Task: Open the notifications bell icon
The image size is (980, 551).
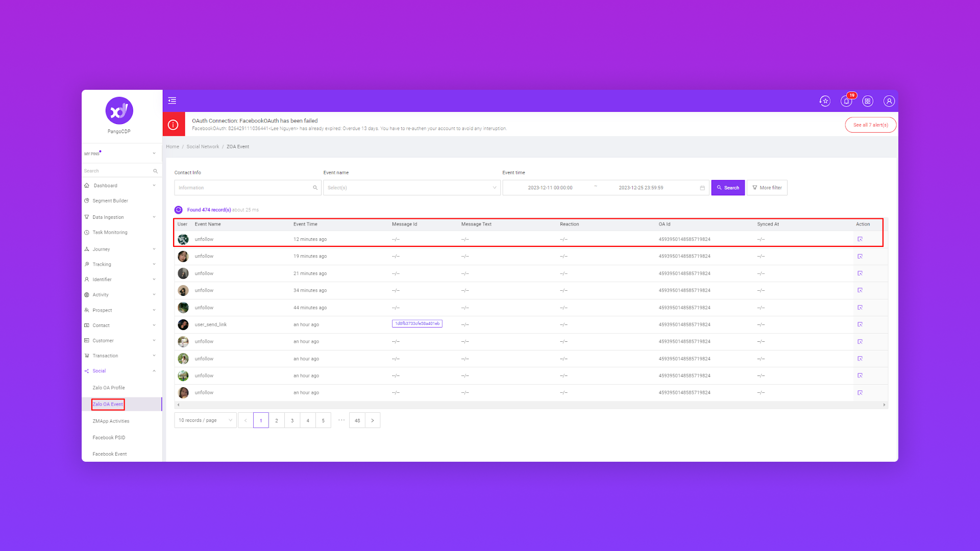Action: [846, 101]
